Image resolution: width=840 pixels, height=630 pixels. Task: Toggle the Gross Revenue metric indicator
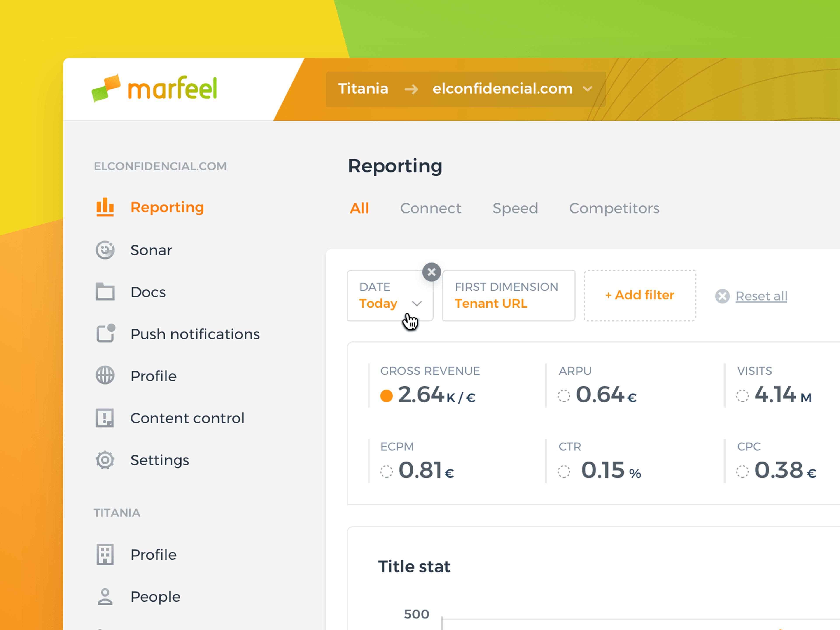(386, 396)
